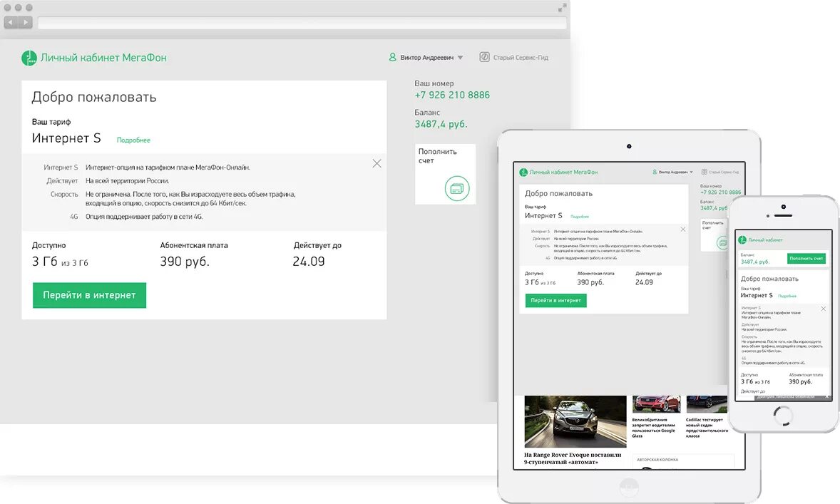Screen dimensions: 840x504
Task: Click the MegaFon logo in desktop browser header
Action: coord(29,58)
